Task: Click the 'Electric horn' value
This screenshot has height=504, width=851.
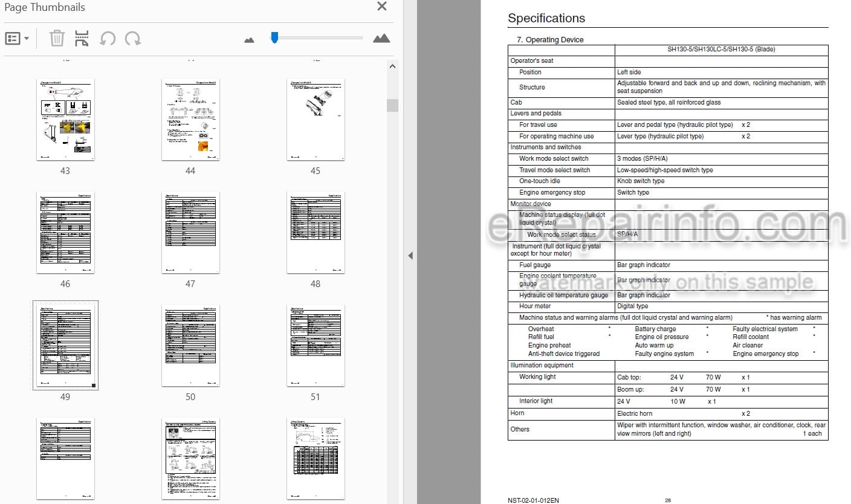Action: point(635,414)
